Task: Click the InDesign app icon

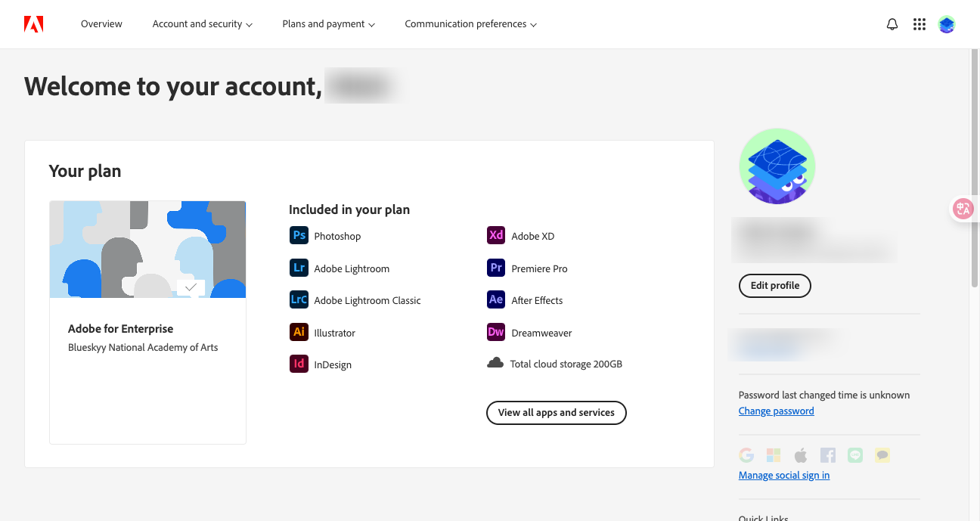Action: (299, 364)
